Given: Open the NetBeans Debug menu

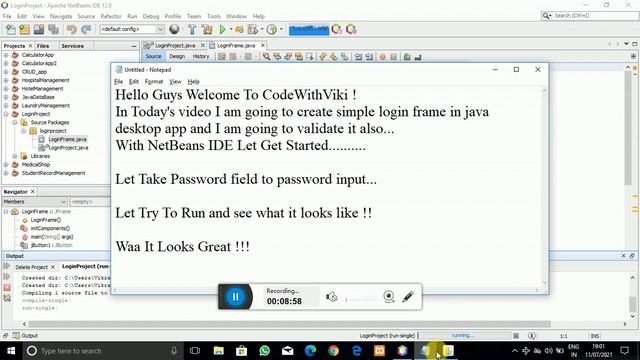Looking at the screenshot, I should (151, 16).
